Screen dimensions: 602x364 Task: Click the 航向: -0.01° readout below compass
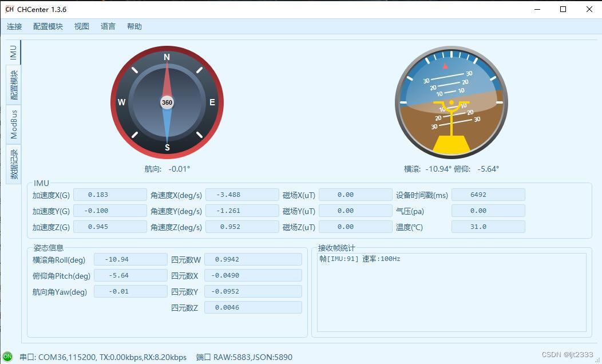[x=168, y=169]
